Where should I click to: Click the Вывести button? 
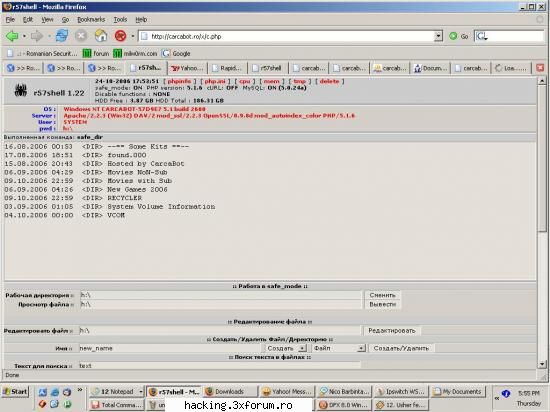coord(383,304)
